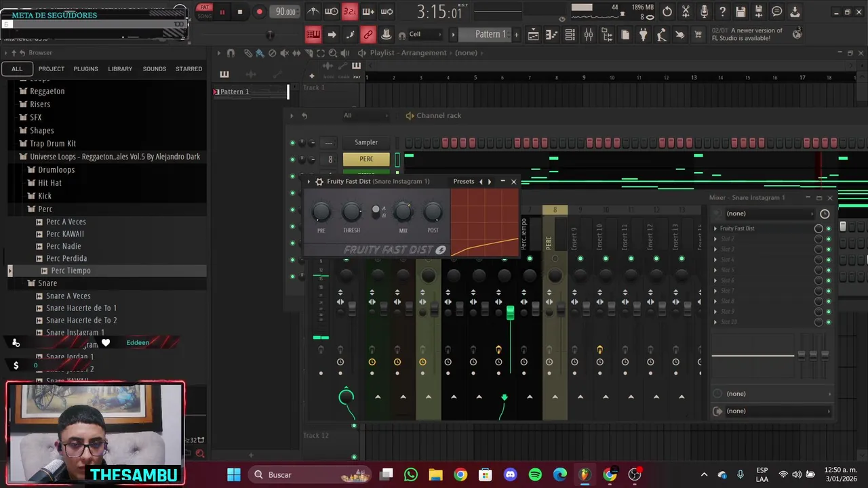Open the playlist view icon
This screenshot has width=868, height=488.
pyautogui.click(x=534, y=35)
